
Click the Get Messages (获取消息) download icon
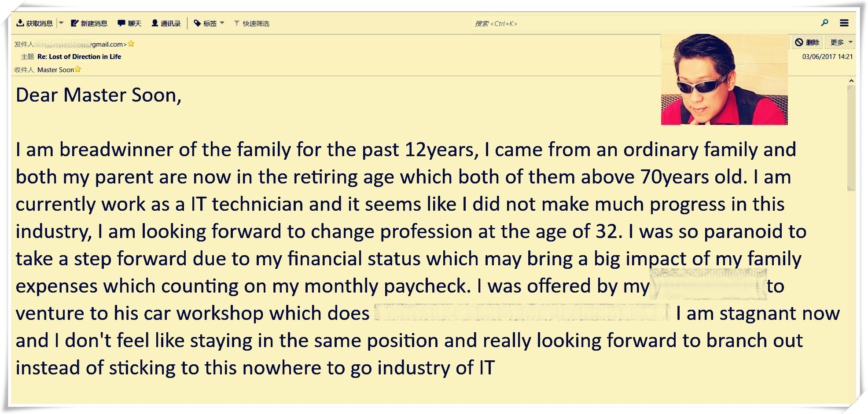20,23
